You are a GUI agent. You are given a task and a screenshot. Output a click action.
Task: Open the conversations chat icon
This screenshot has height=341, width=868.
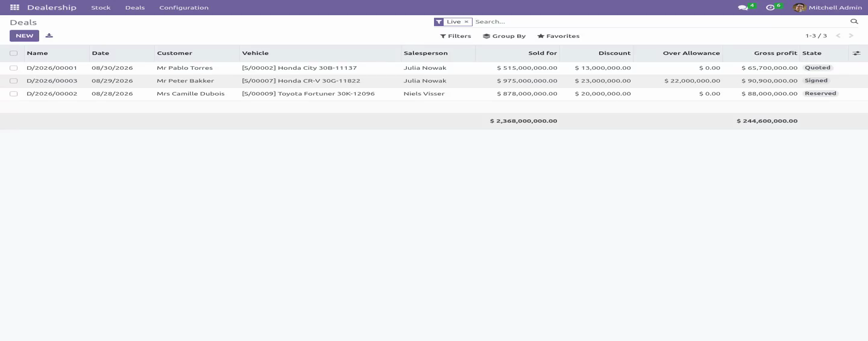[743, 7]
